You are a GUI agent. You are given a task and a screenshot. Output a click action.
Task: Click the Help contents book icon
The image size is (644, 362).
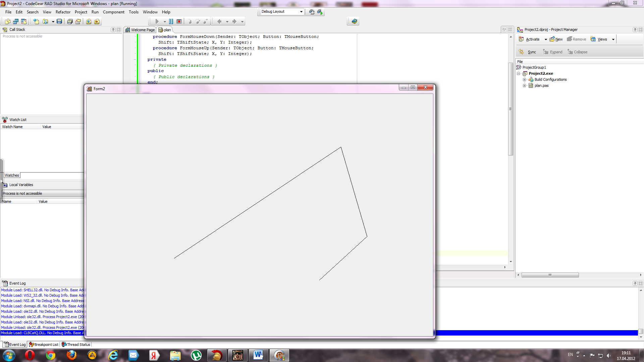(x=354, y=21)
